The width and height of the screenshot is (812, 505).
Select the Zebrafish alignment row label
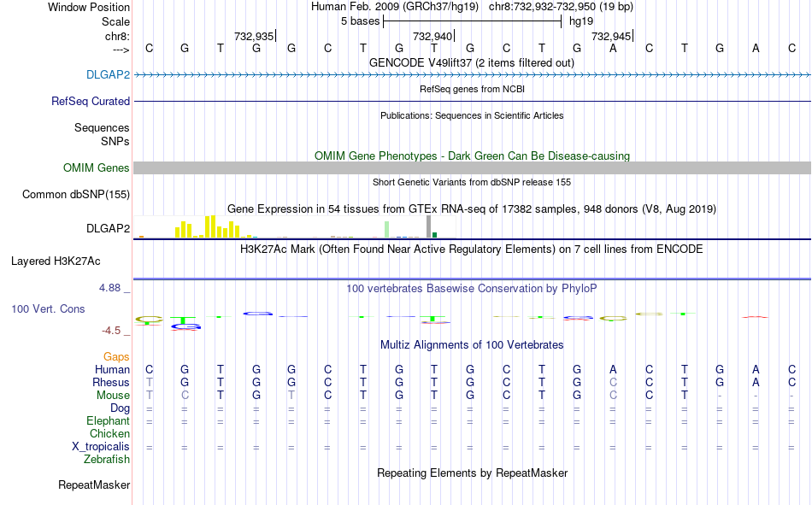pyautogui.click(x=107, y=459)
